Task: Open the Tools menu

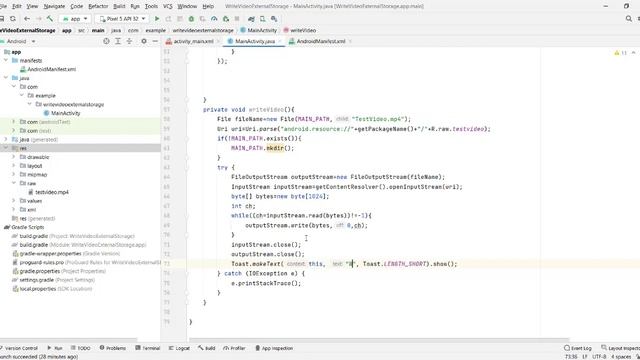Action: coord(151,6)
